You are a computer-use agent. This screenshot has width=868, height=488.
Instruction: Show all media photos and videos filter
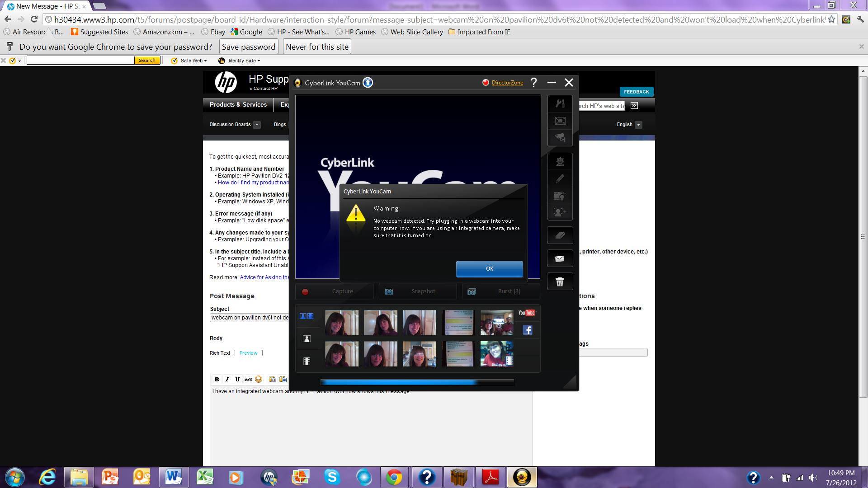coord(307,316)
